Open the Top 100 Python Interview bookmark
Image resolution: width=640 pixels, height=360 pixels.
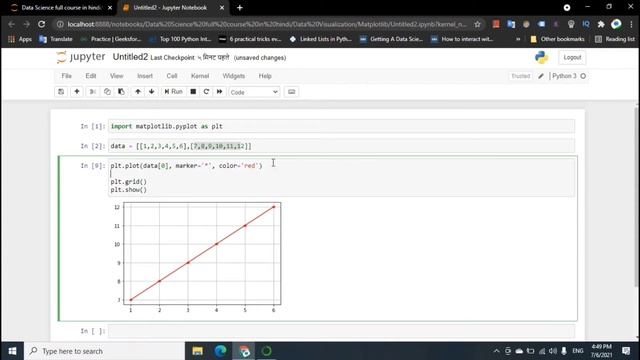(x=180, y=39)
